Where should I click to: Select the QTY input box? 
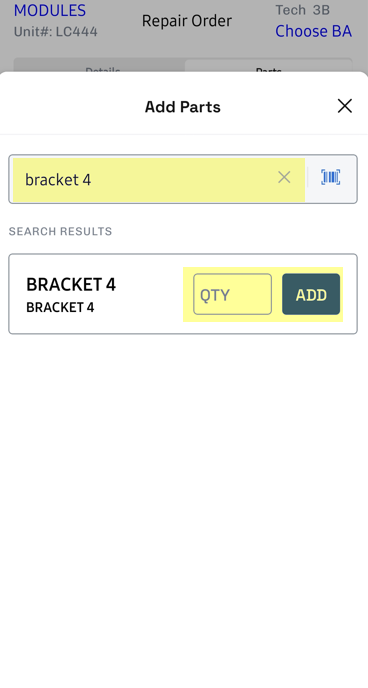[232, 294]
